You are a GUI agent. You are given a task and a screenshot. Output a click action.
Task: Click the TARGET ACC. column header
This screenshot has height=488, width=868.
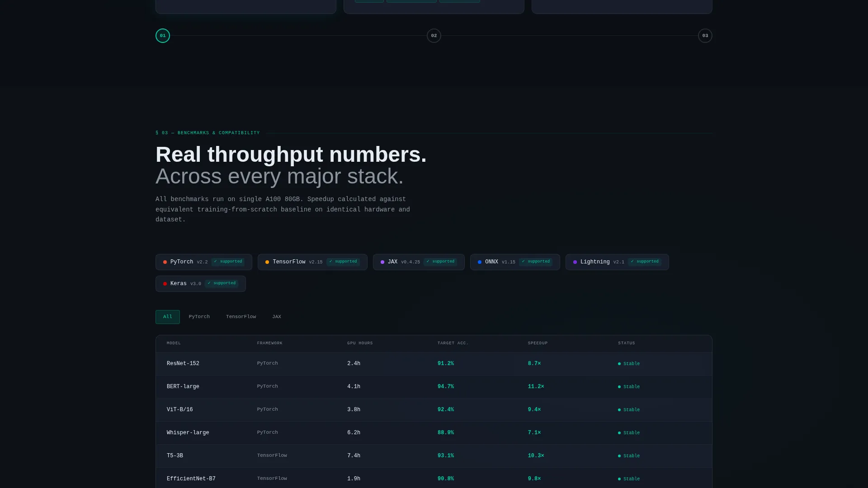(453, 343)
